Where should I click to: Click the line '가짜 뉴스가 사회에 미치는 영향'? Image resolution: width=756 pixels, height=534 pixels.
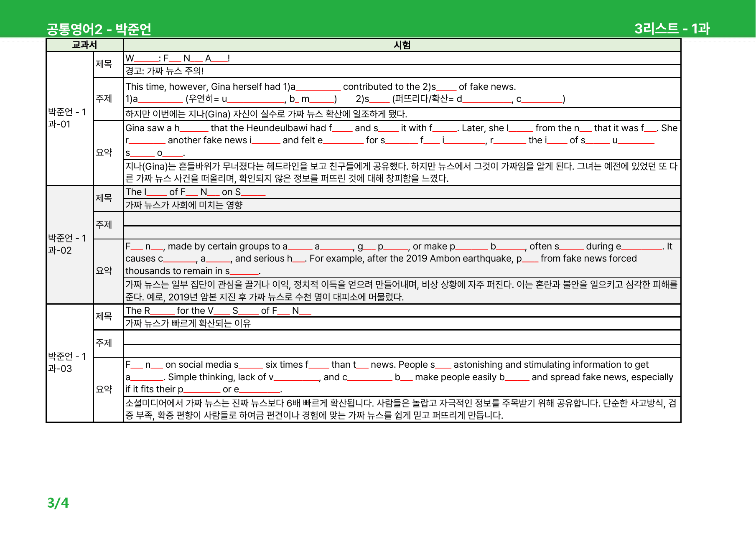click(184, 205)
